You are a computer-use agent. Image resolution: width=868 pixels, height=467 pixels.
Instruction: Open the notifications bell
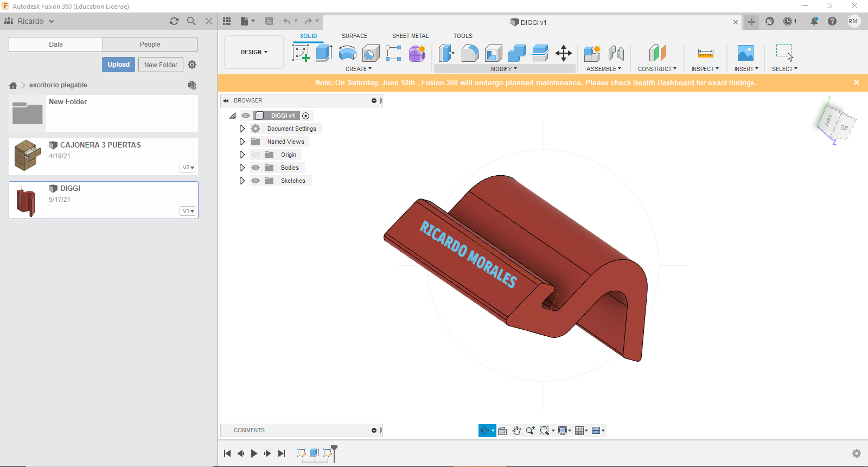(x=814, y=21)
